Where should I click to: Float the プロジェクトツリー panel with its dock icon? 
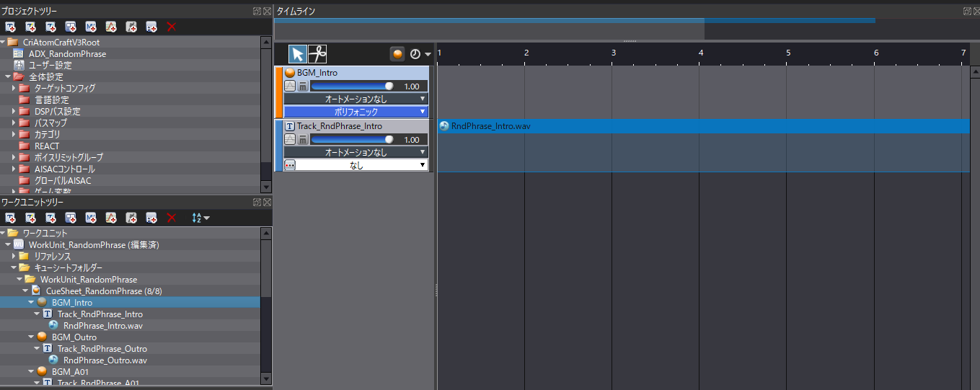[257, 12]
